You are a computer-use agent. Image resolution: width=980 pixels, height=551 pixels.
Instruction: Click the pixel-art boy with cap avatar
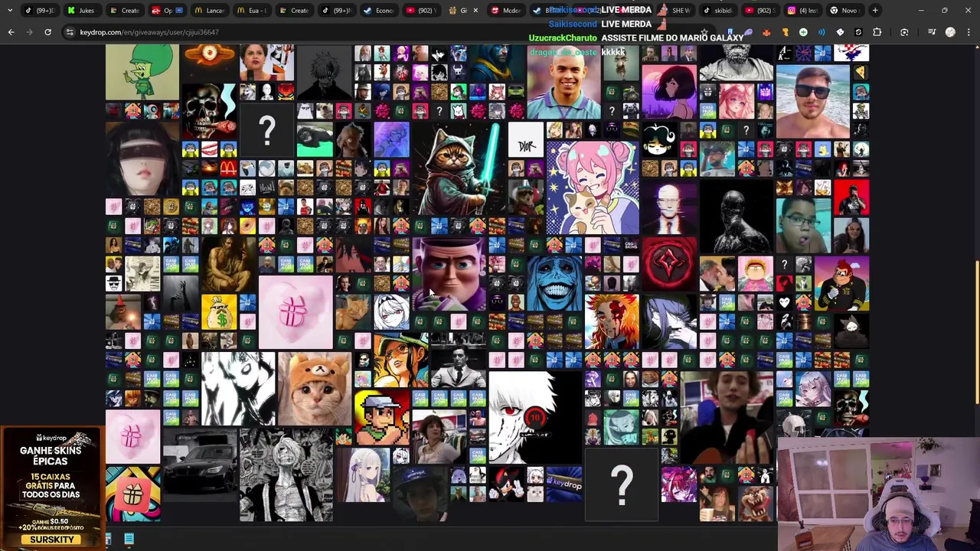click(x=381, y=418)
